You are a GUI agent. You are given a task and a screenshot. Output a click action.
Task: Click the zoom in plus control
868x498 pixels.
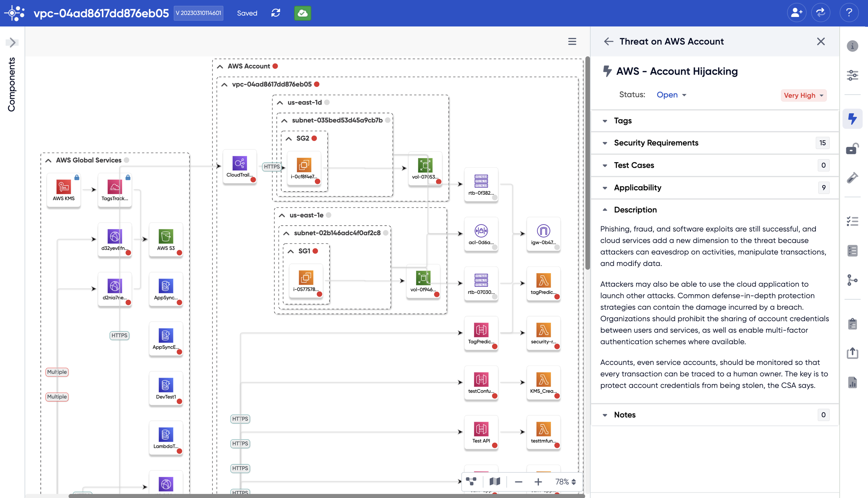point(538,482)
